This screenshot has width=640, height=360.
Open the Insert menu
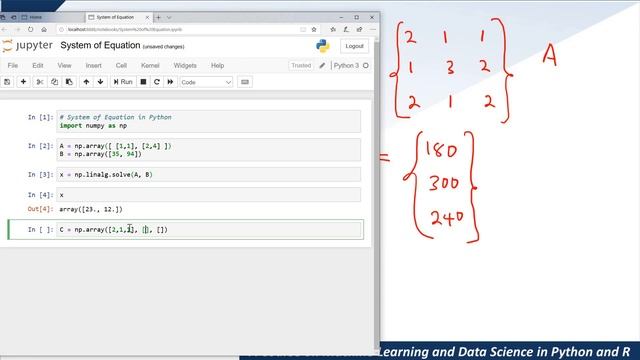pos(93,65)
